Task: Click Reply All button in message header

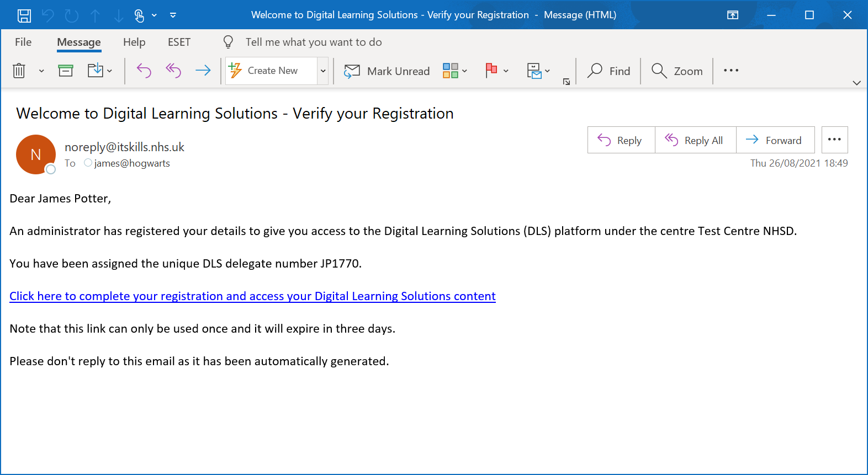Action: pyautogui.click(x=696, y=140)
